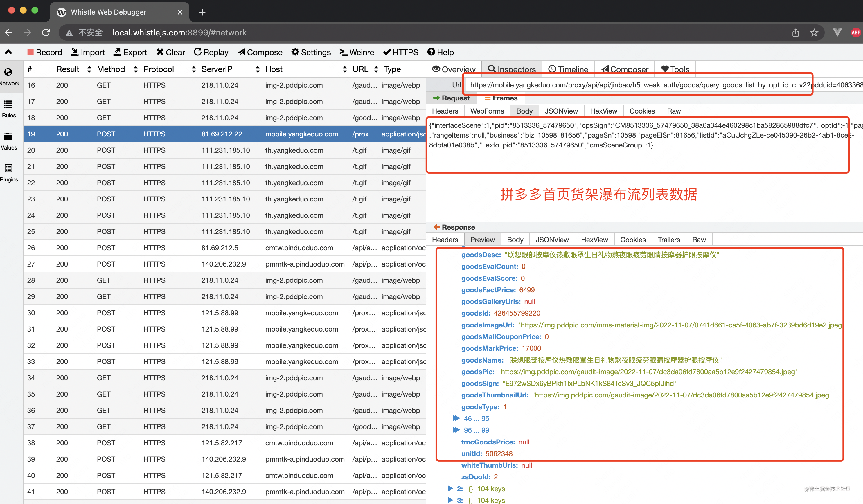
Task: Select session row 37 with /good… URL
Action: pyautogui.click(x=225, y=426)
